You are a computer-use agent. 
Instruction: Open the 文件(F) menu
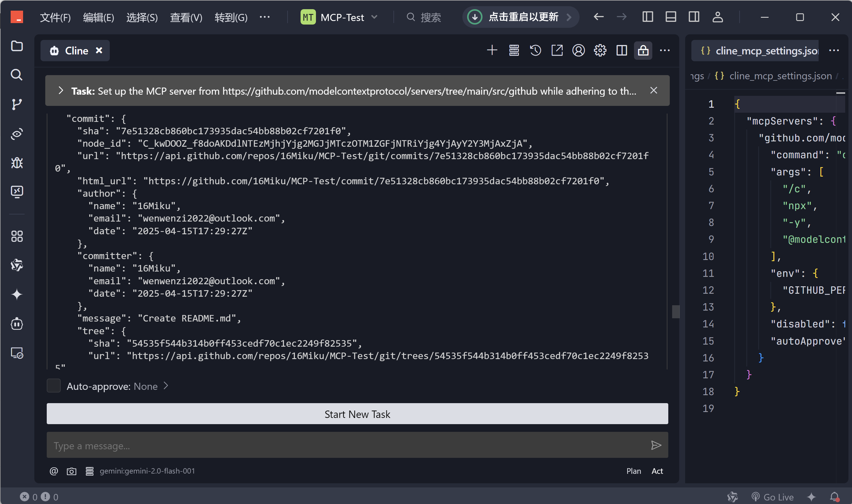click(x=55, y=17)
